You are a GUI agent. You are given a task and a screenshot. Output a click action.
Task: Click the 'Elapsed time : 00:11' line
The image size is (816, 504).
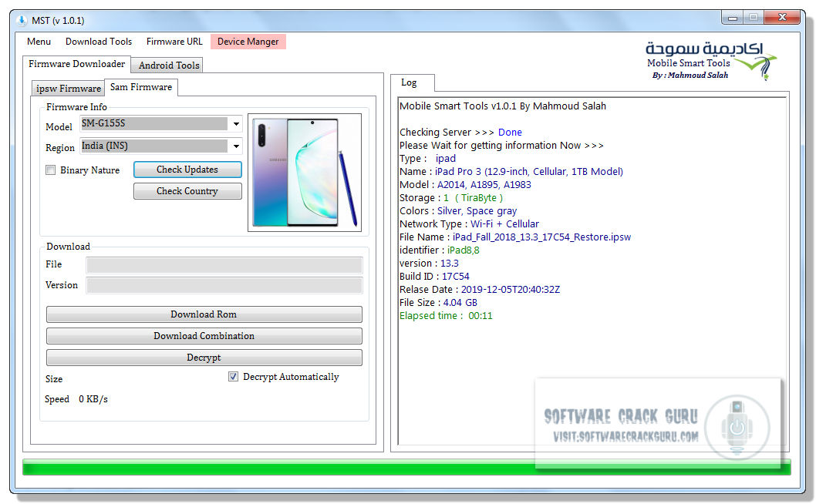446,316
